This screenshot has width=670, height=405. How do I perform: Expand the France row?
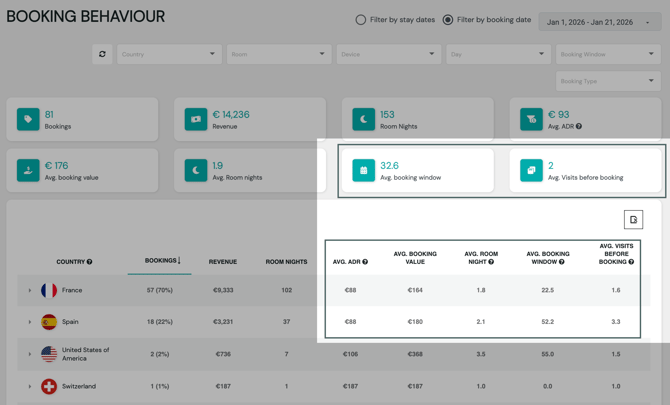pos(30,291)
